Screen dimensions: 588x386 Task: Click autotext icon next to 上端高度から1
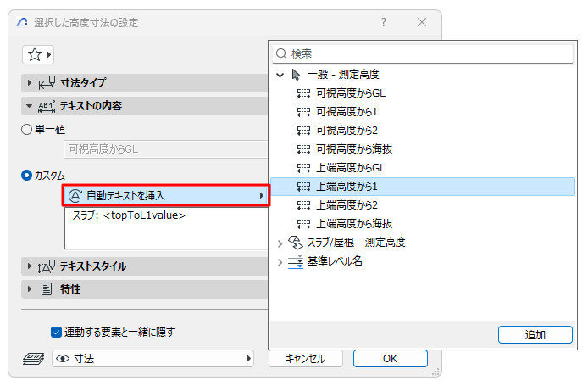pos(303,187)
